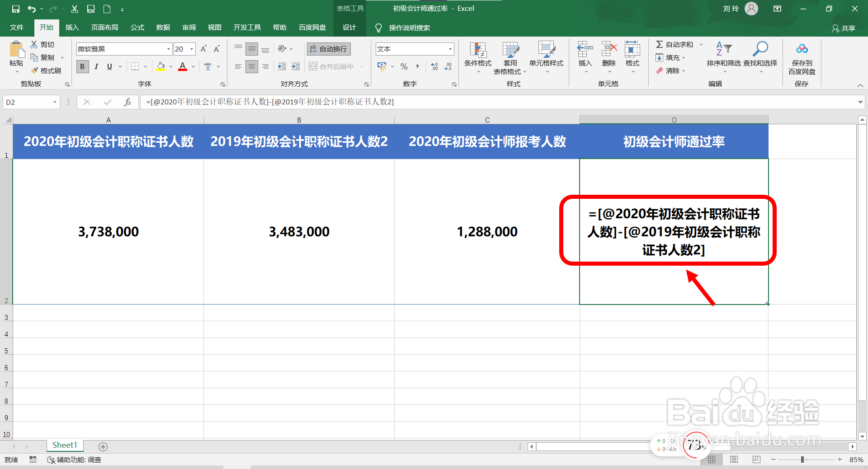Click the 操作说明搜索 search field
Screen dimensions: 868x469
click(x=409, y=28)
